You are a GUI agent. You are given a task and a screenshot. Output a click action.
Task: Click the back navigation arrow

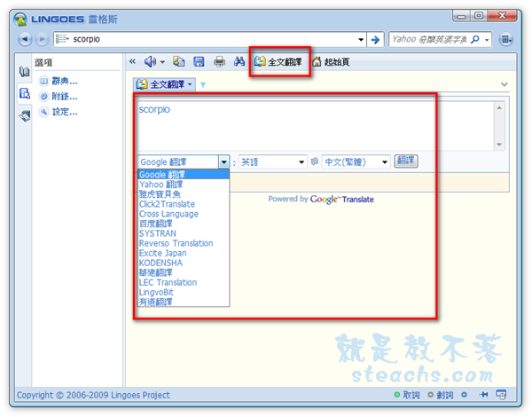(x=25, y=39)
